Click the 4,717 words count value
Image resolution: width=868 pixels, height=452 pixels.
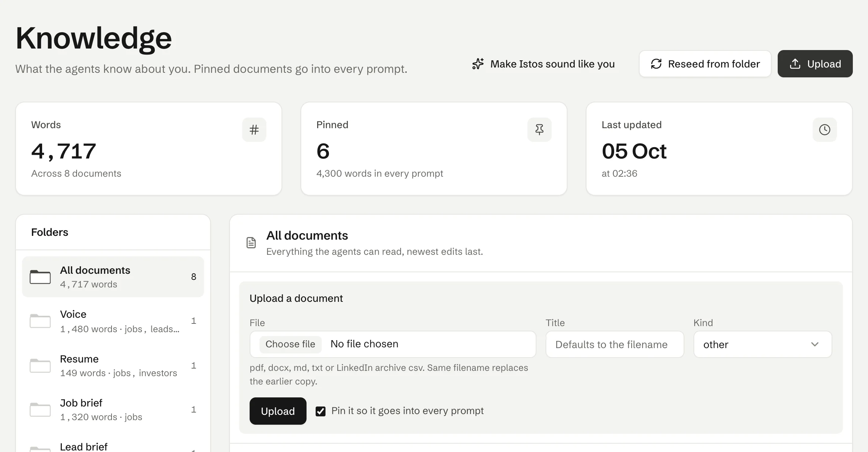tap(63, 151)
